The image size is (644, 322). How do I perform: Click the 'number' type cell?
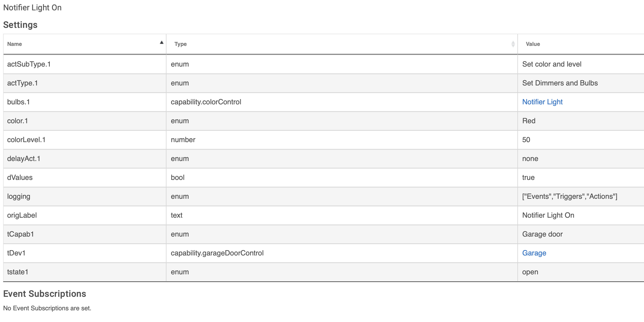coord(342,140)
